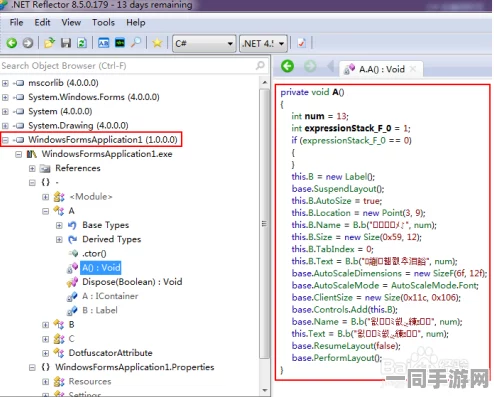This screenshot has height=397, width=494.
Task: Open the language dropdown showing C#
Action: point(204,44)
